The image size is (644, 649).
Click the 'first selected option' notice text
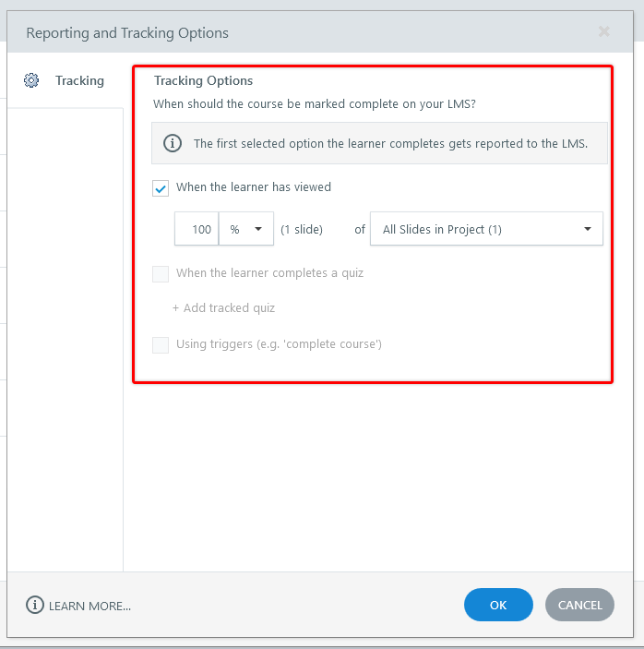coord(390,143)
